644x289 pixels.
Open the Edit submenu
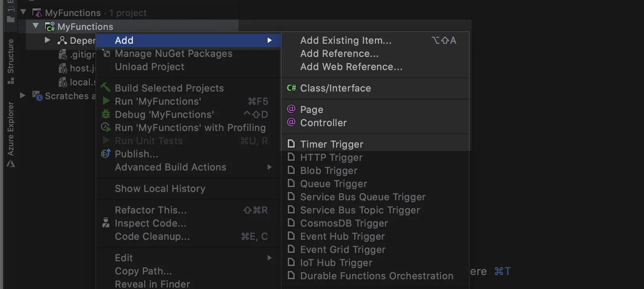point(188,258)
